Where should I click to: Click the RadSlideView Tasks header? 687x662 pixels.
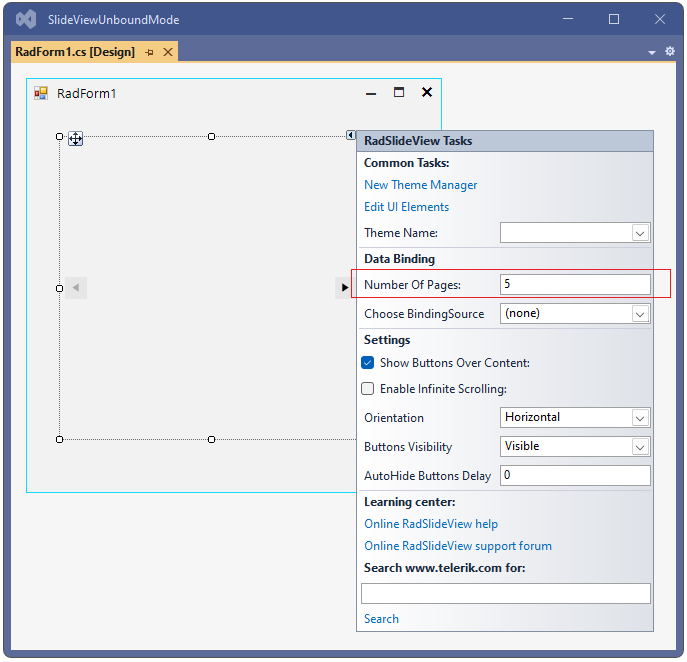click(x=505, y=141)
